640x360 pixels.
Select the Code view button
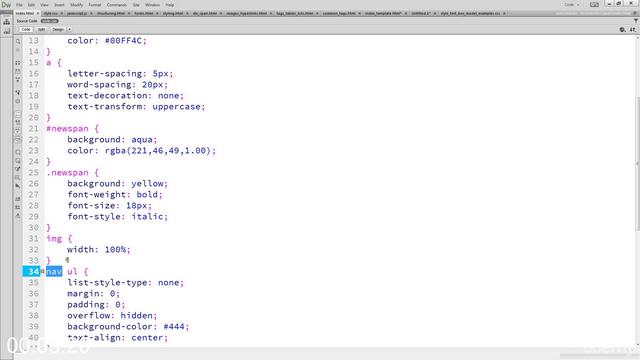[x=26, y=29]
